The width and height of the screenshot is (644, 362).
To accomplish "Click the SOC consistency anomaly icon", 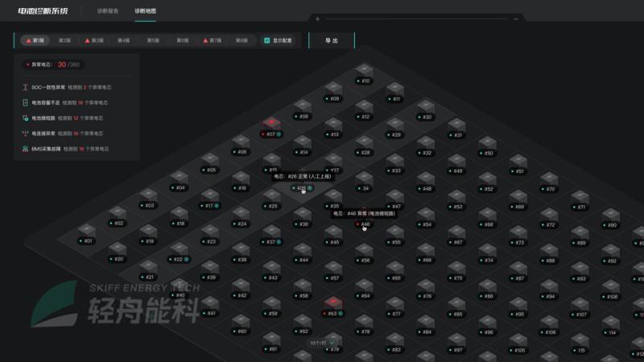I will (x=26, y=87).
